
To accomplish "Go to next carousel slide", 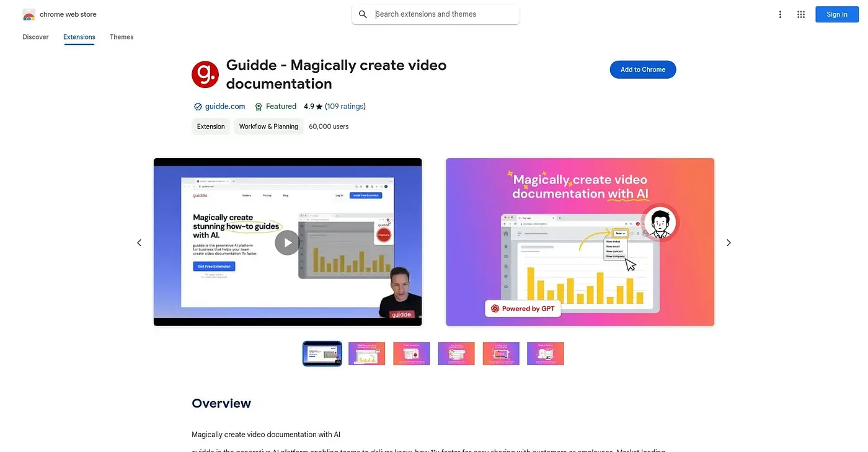I will click(728, 242).
